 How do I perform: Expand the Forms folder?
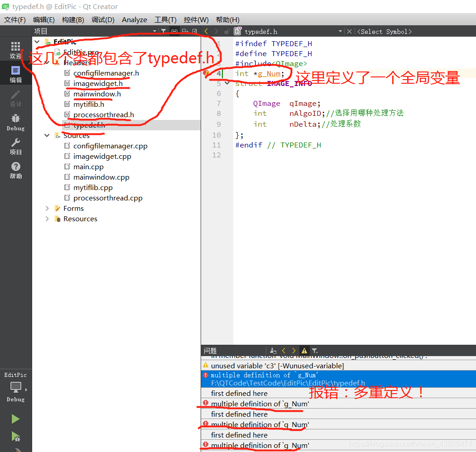(x=47, y=209)
